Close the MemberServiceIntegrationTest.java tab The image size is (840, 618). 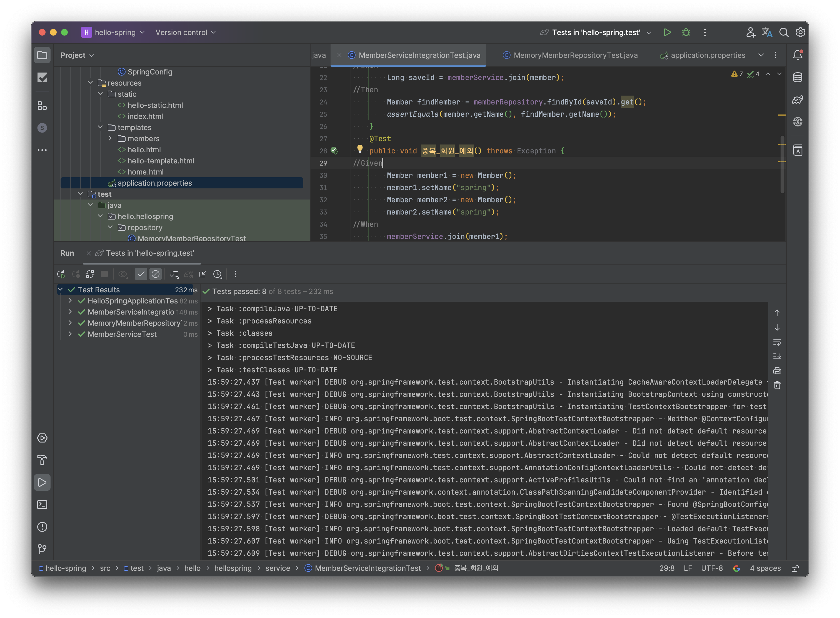(339, 55)
